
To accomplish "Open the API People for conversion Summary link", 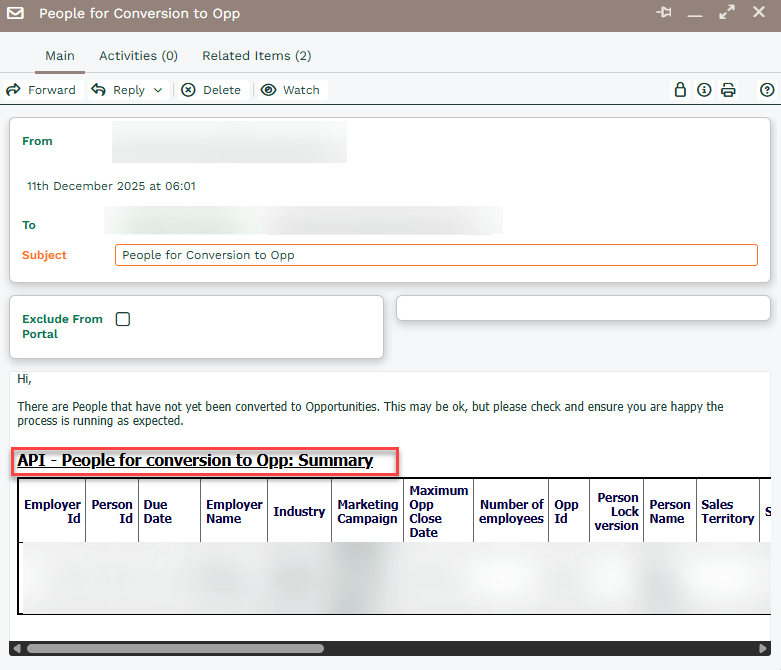I will pos(195,461).
